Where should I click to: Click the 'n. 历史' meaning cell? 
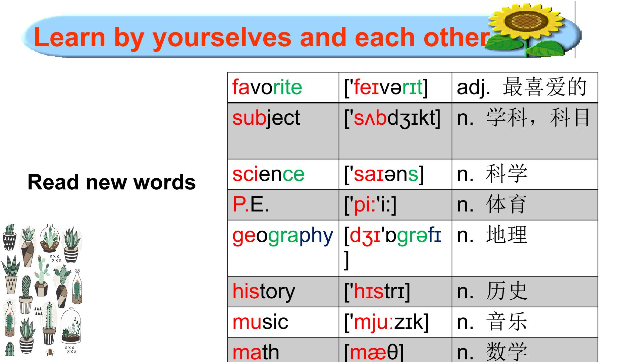(525, 292)
